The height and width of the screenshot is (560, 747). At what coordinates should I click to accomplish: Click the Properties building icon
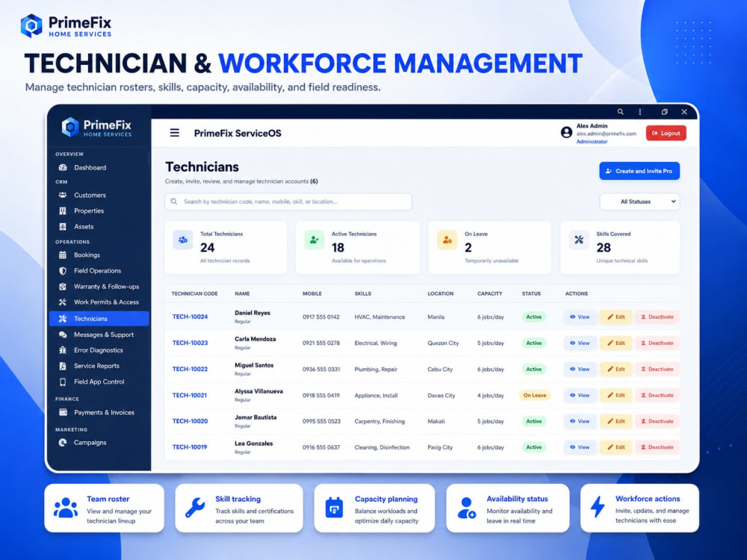[63, 211]
